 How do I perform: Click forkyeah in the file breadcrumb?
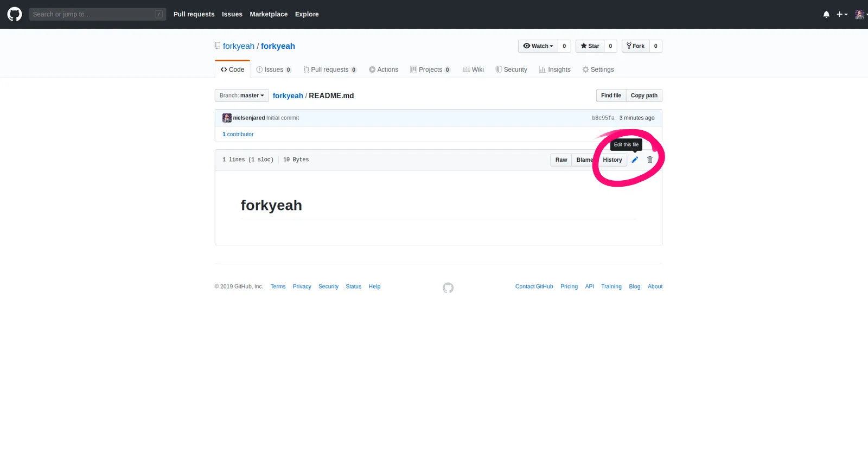tap(288, 96)
